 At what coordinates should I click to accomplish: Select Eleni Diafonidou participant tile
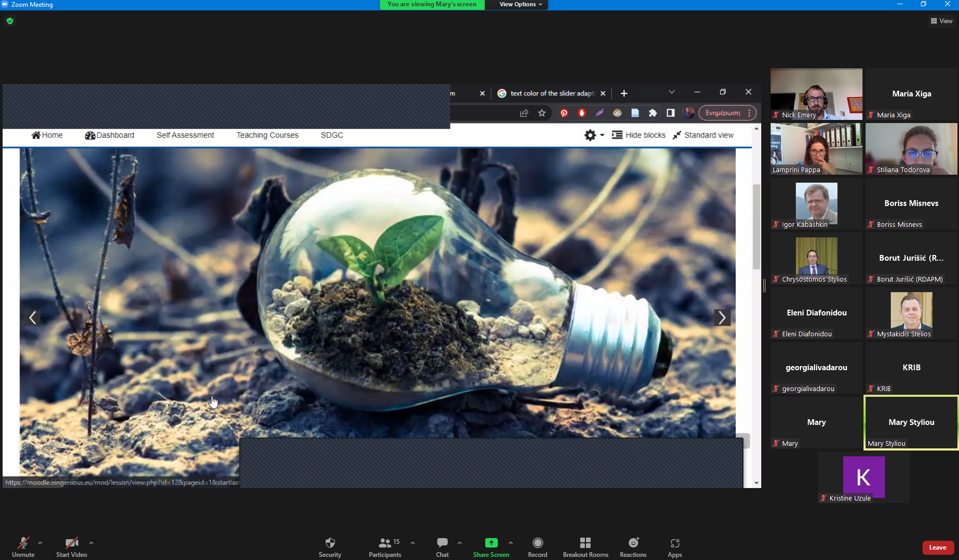(x=816, y=313)
